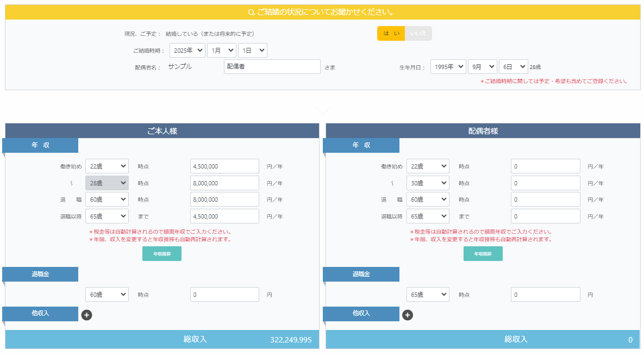Open spouse birth day 6日 dropdown
This screenshot has height=355, width=644.
[x=513, y=66]
